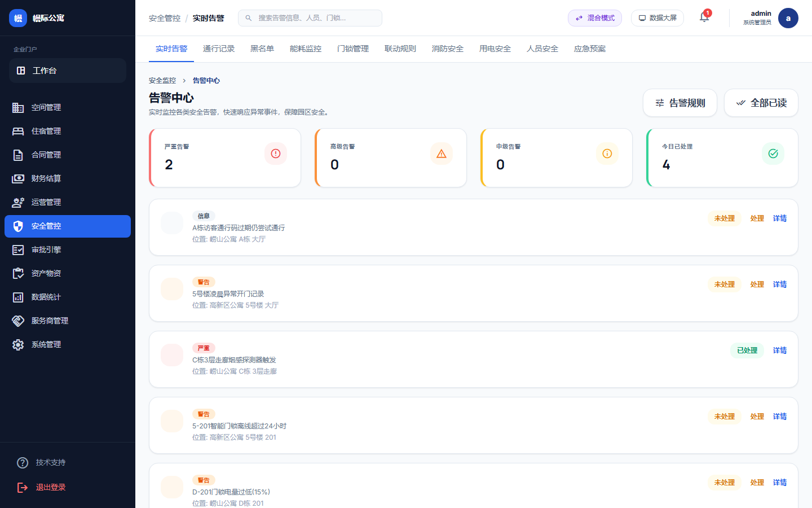
Task: Click the 告警规则 button
Action: click(x=680, y=103)
